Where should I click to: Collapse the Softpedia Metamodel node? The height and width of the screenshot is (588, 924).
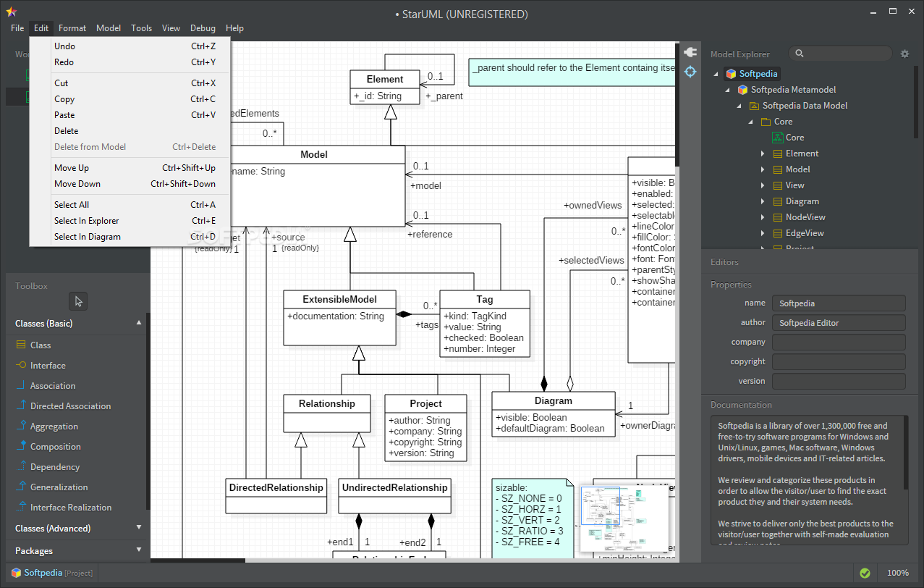pyautogui.click(x=728, y=90)
